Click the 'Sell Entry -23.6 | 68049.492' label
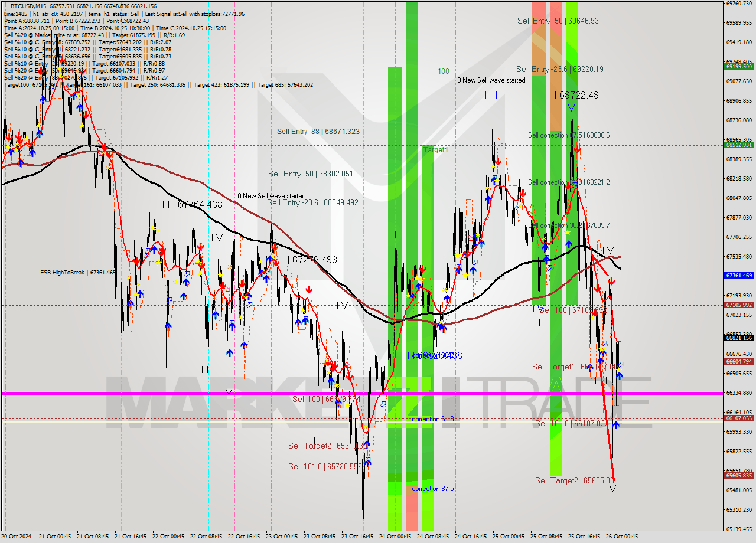The height and width of the screenshot is (543, 756). click(x=312, y=202)
